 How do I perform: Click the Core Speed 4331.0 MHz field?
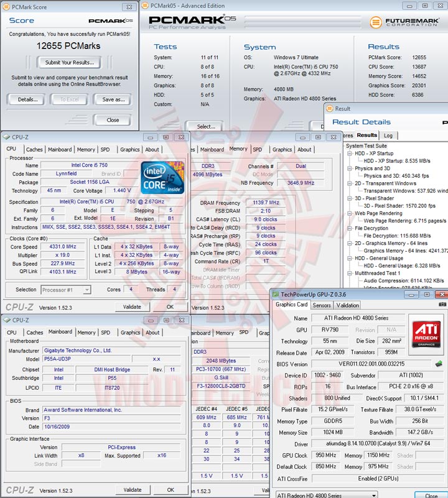pos(63,247)
